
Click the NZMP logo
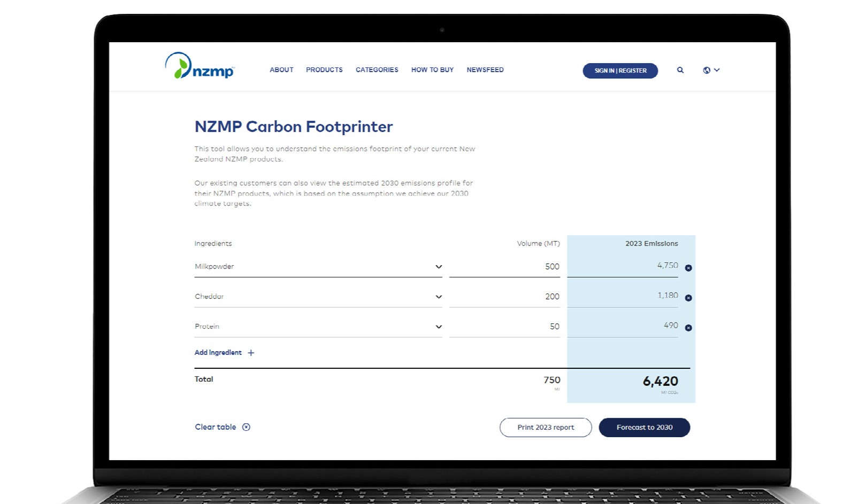(200, 66)
